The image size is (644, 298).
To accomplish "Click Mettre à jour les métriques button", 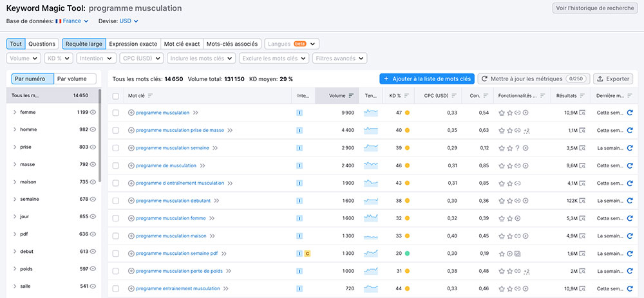I will point(534,79).
